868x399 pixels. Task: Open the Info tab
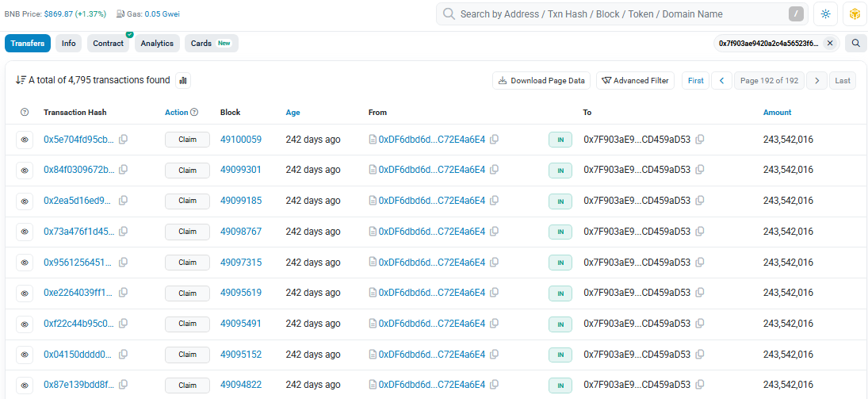[69, 43]
